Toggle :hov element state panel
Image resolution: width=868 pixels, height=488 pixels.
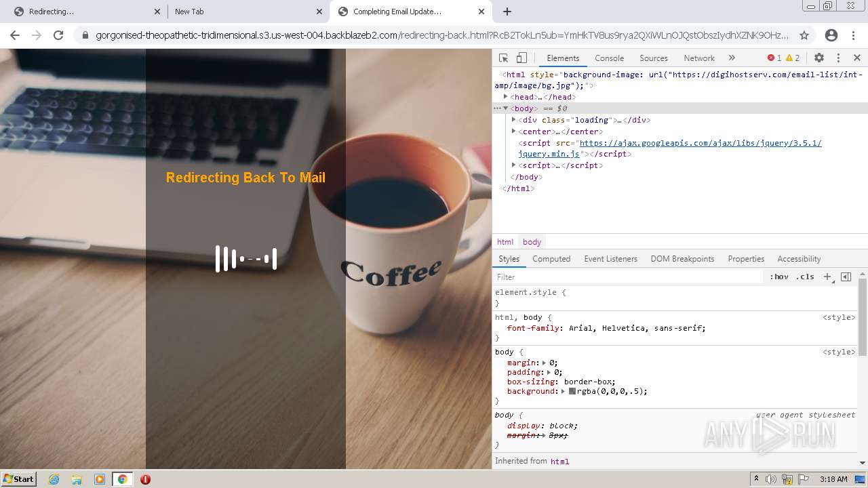(x=779, y=277)
